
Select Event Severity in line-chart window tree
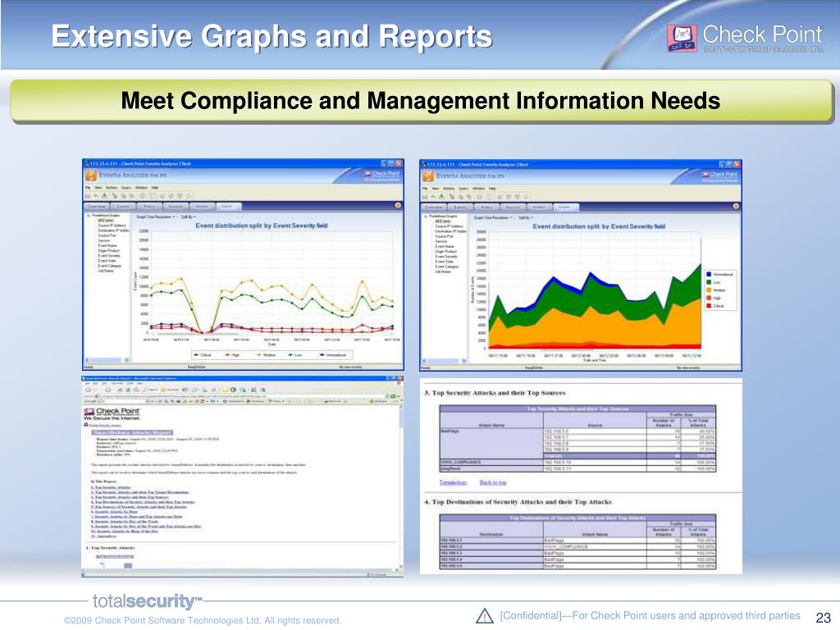tap(109, 256)
